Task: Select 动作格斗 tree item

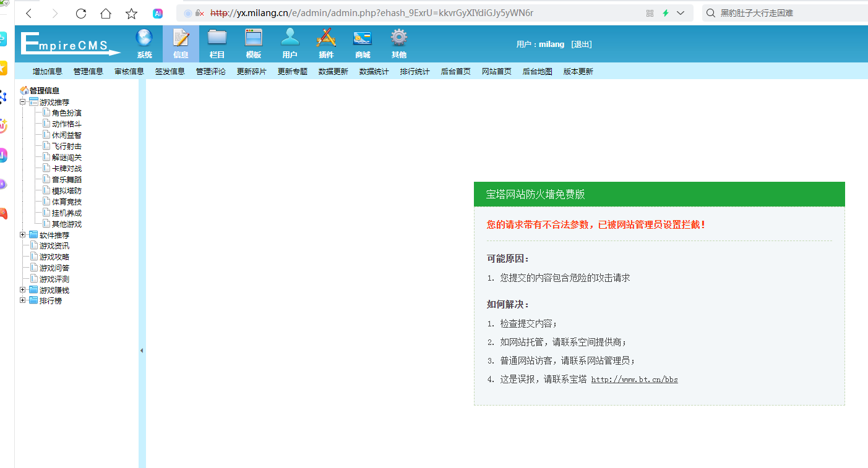Action: pyautogui.click(x=67, y=124)
